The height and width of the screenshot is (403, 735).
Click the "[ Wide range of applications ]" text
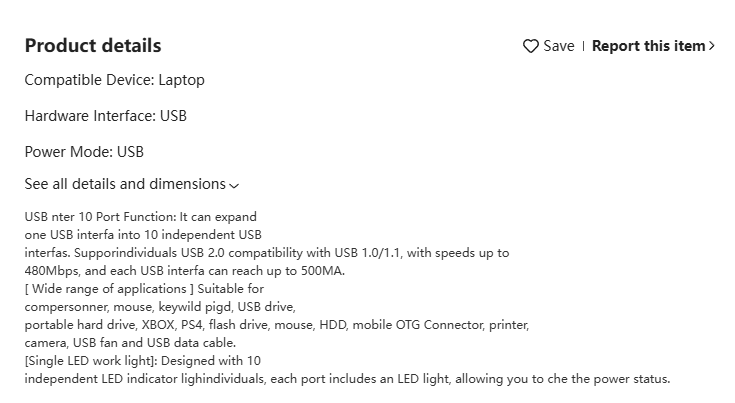(109, 289)
